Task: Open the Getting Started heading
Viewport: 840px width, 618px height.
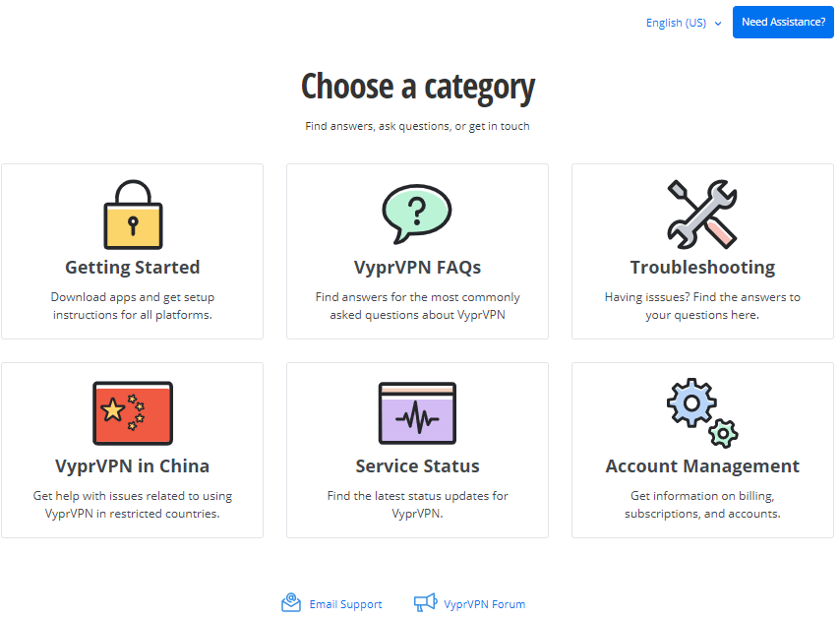Action: (133, 267)
